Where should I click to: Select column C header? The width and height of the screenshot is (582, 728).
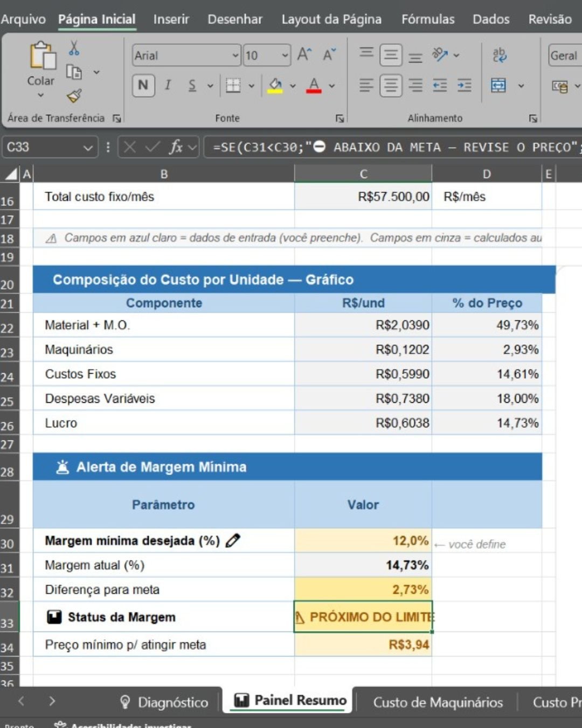tap(363, 174)
